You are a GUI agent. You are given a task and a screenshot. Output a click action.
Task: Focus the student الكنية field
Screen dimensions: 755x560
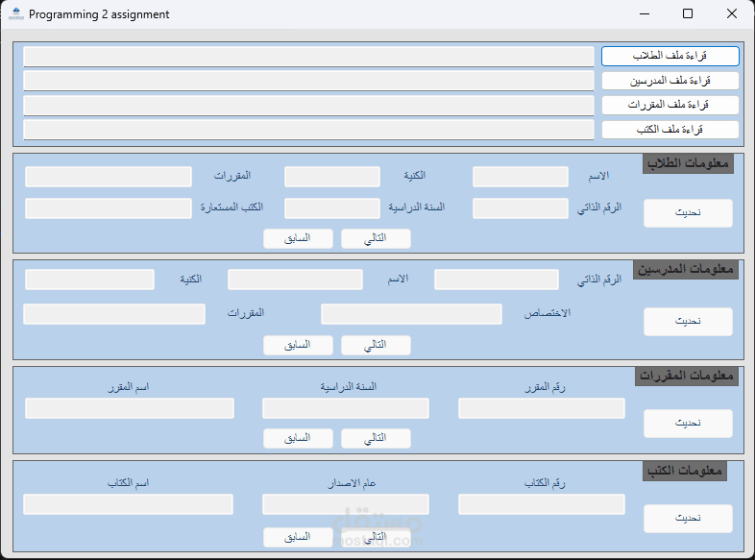[332, 177]
